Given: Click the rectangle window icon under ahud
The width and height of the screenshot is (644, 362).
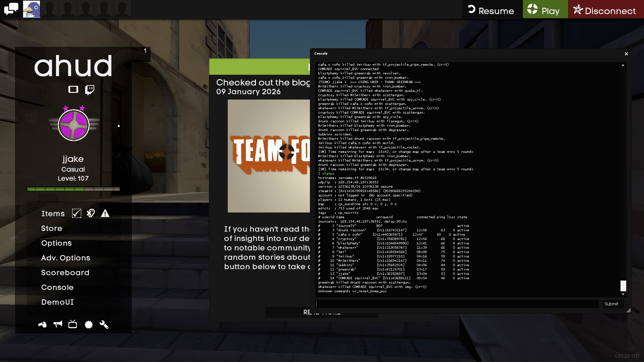Looking at the screenshot, I should (73, 89).
